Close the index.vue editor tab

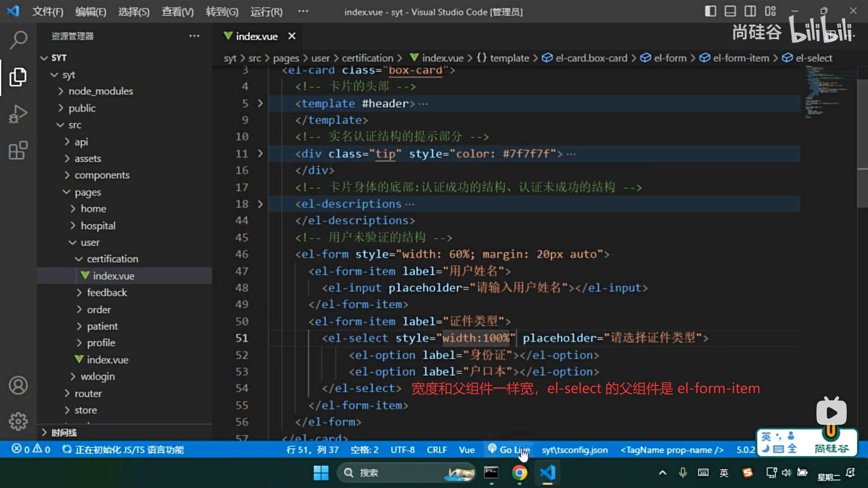(292, 36)
